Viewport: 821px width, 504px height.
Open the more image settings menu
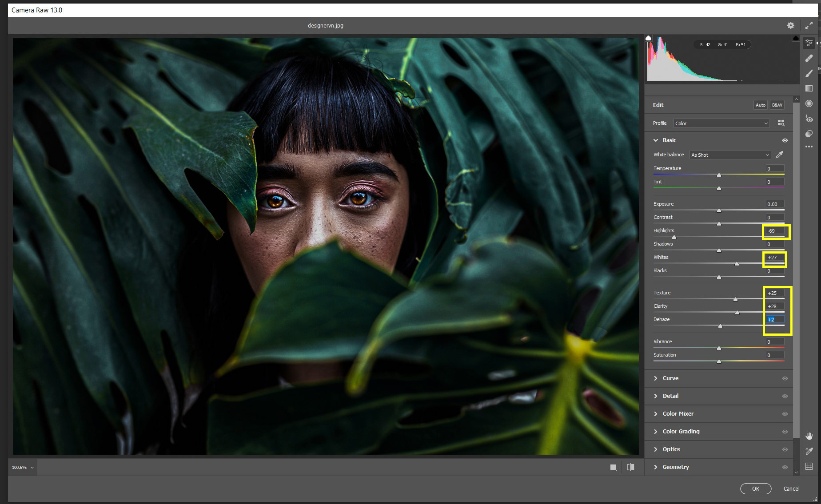pos(809,147)
